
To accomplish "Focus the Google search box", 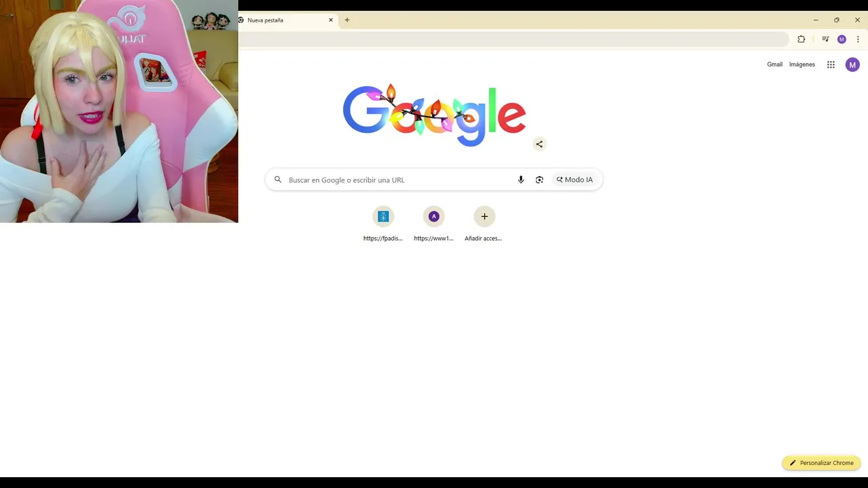I will click(434, 180).
